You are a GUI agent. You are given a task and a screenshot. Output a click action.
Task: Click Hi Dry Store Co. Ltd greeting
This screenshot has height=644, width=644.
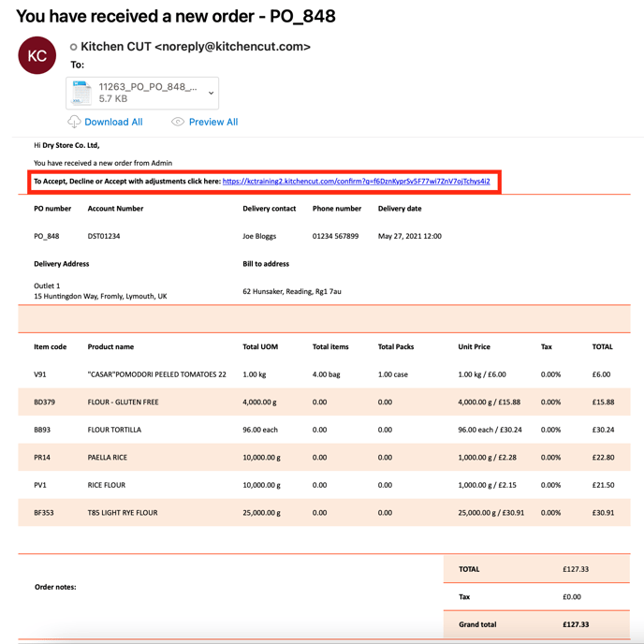(66, 145)
